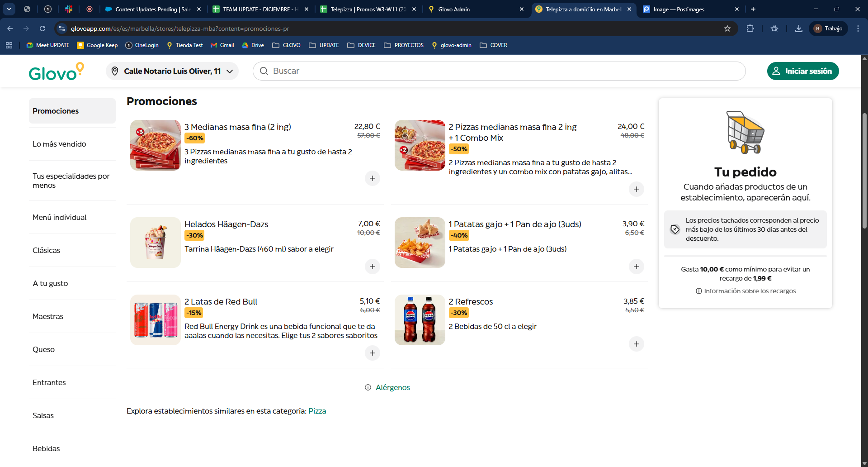Click the Iniciar sesión button
Viewport: 868px width, 467px height.
803,71
